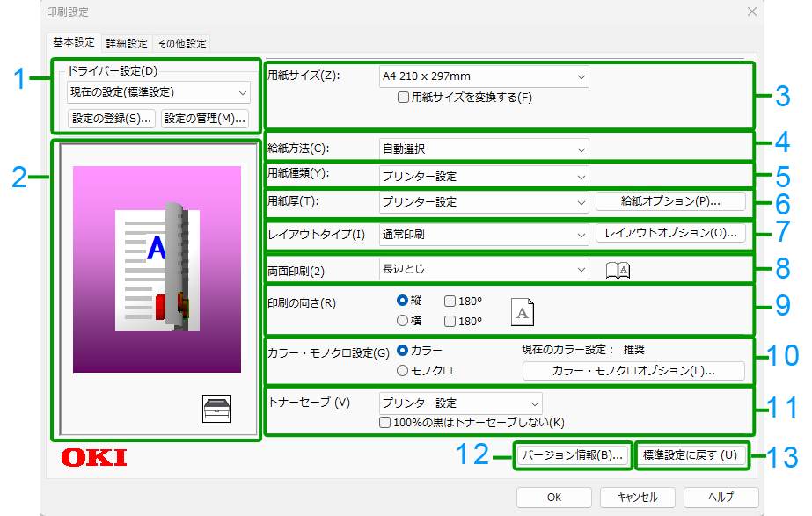The image size is (812, 516).
Task: Select the モノクロ radio button
Action: 403,371
